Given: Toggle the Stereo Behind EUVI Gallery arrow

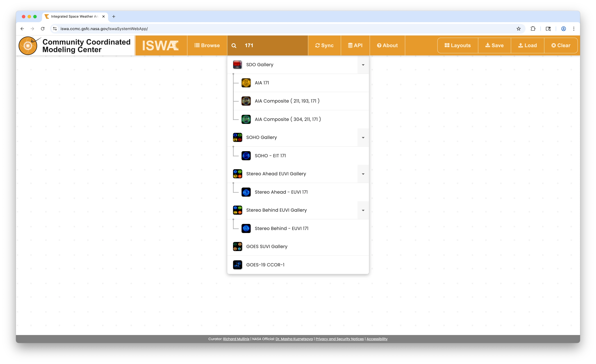Looking at the screenshot, I should click(x=363, y=210).
